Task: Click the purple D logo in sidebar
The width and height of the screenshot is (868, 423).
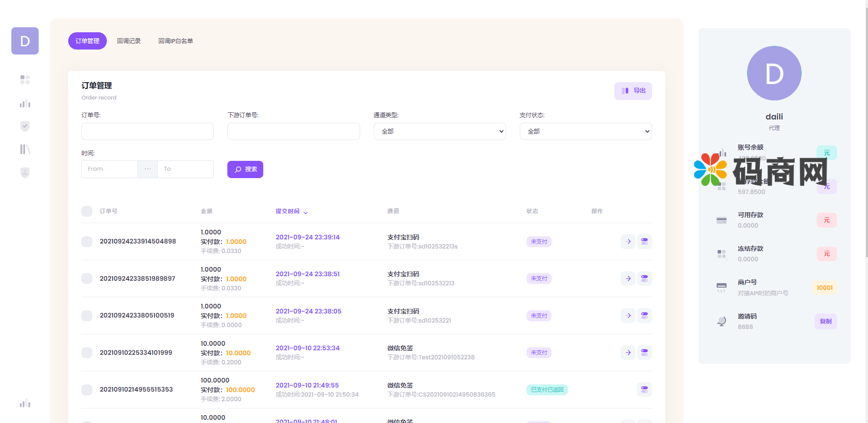Action: pos(25,41)
